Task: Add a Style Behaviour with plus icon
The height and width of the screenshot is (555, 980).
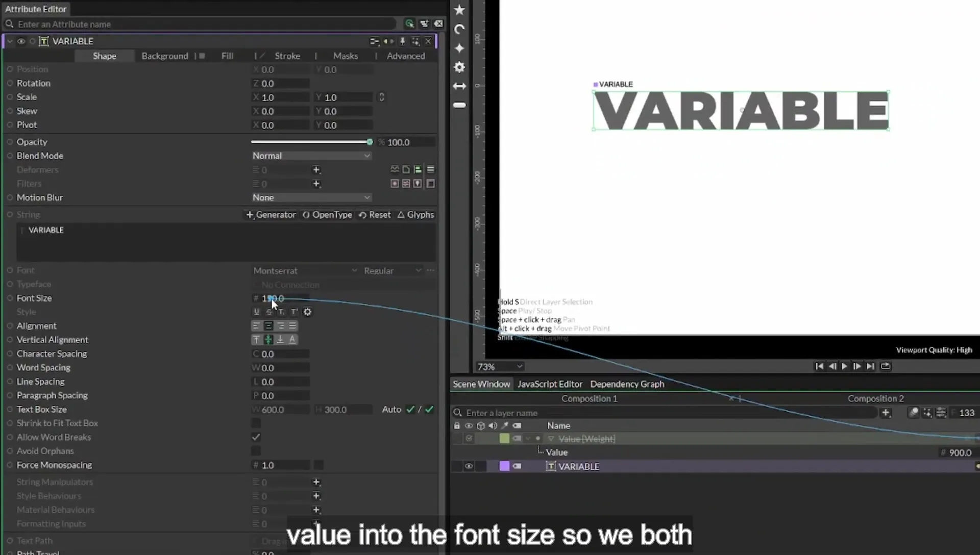Action: pos(316,496)
